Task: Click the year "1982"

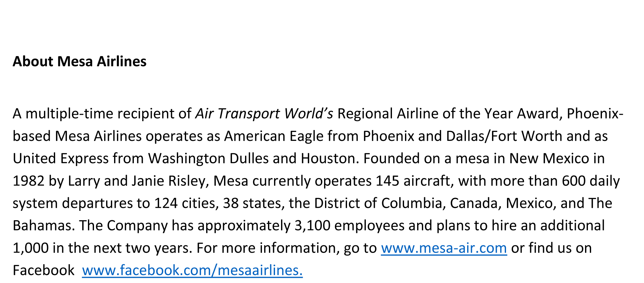Action: (28, 181)
